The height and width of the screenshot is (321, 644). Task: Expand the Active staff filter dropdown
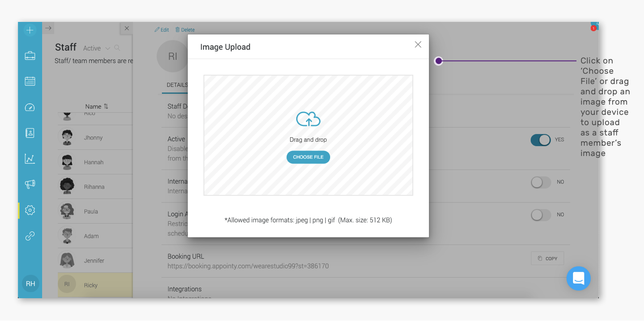(97, 48)
